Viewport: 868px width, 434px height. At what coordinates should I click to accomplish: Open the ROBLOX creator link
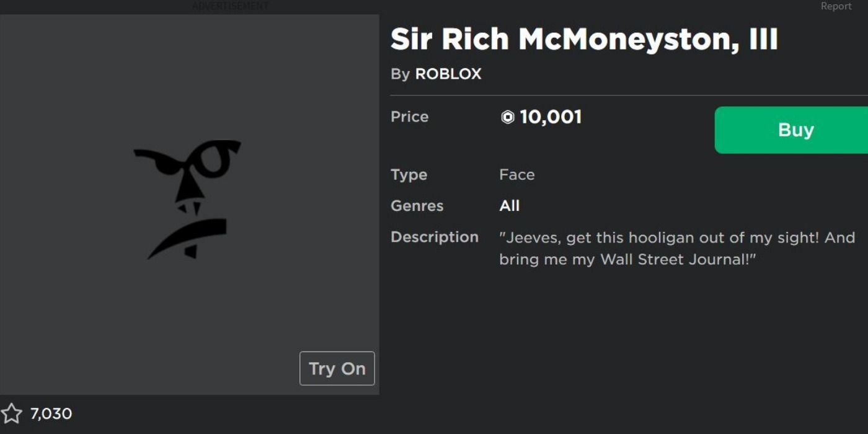448,74
